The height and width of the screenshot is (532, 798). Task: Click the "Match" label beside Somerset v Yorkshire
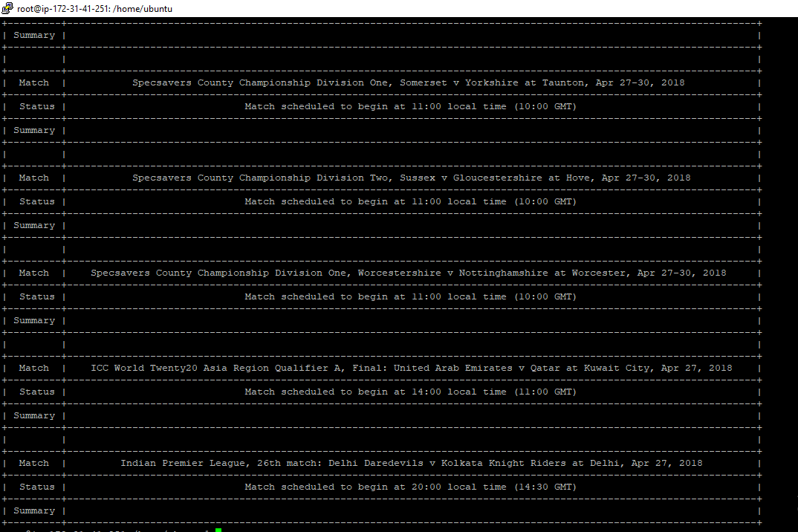[x=34, y=82]
